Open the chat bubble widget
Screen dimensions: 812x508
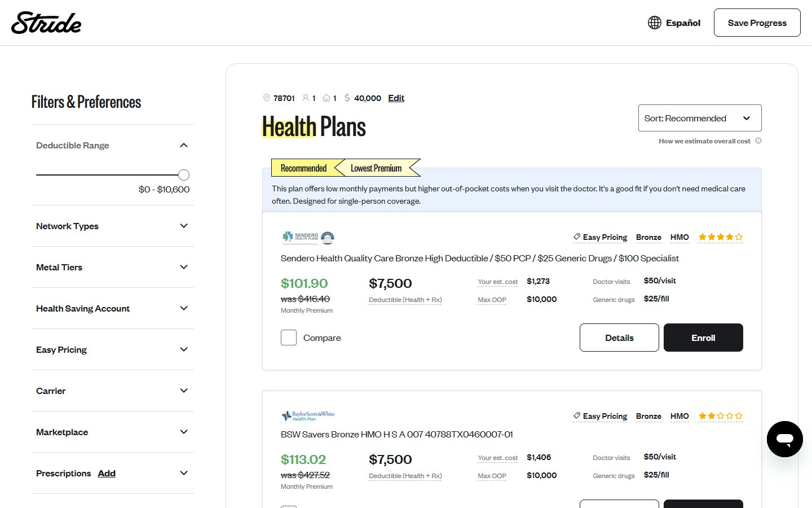(x=784, y=439)
